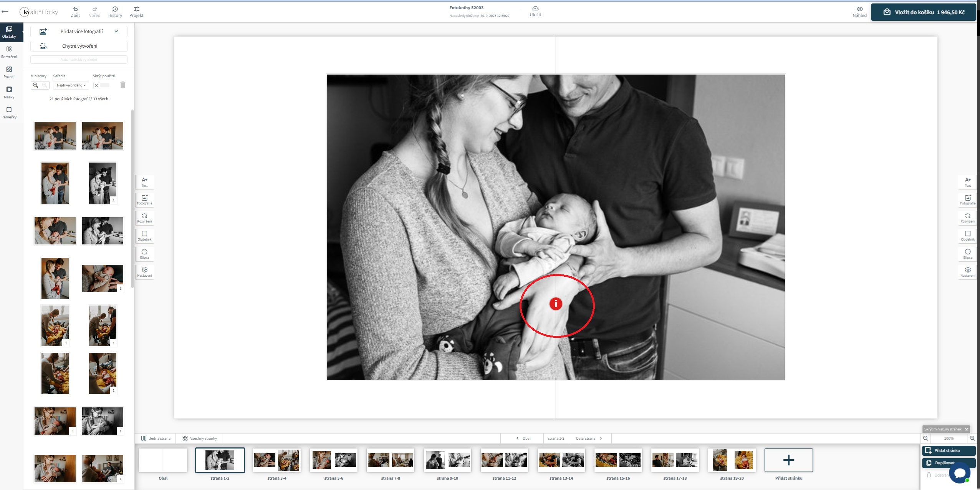The width and height of the screenshot is (980, 490).
Task: Expand the Přidat více fotografií dropdown
Action: pyautogui.click(x=117, y=31)
